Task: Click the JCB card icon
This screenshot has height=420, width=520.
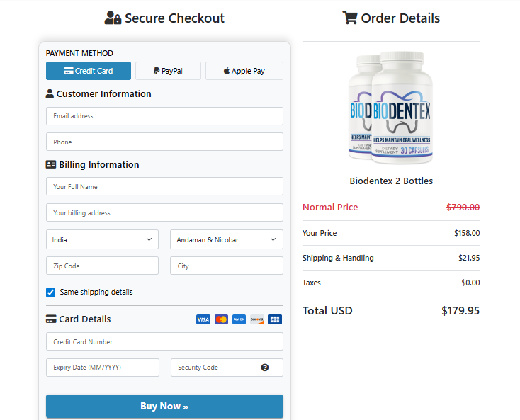Action: pos(275,319)
